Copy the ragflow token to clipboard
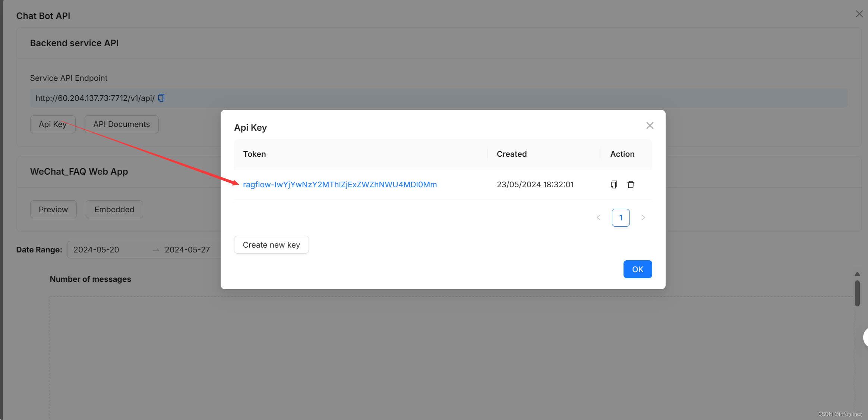Image resolution: width=868 pixels, height=420 pixels. click(x=614, y=184)
